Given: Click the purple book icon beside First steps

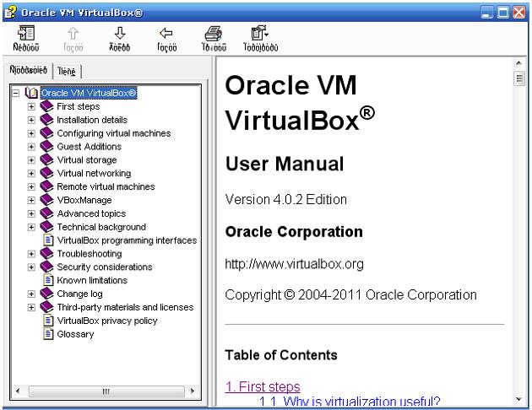Looking at the screenshot, I should click(x=46, y=106).
